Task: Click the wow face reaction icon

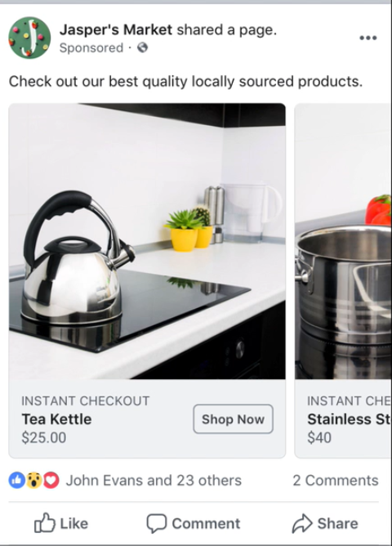Action: point(33,481)
